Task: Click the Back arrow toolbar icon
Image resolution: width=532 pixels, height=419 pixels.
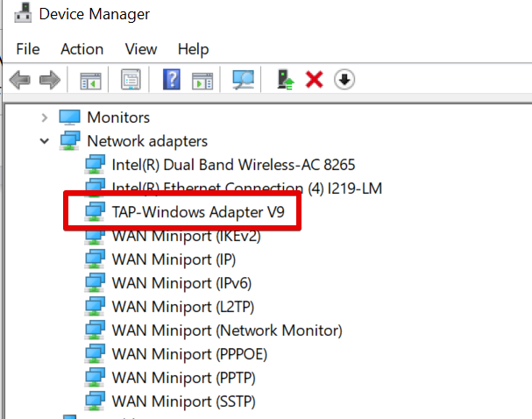Action: (x=19, y=80)
